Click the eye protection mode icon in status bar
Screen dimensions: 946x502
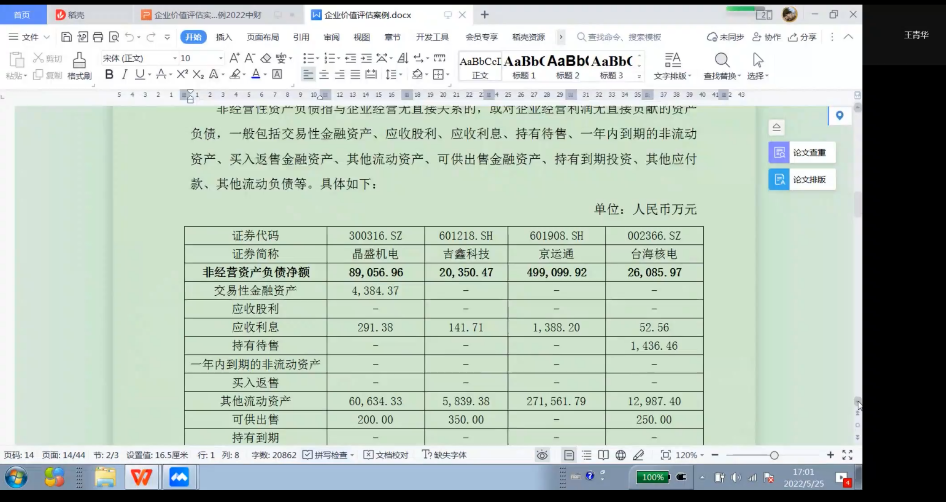tap(542, 455)
